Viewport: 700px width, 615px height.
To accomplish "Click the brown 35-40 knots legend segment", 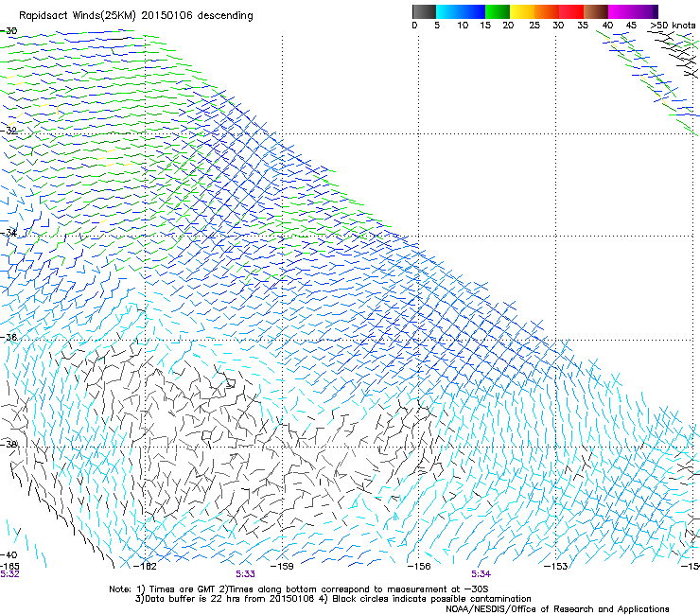I will [x=596, y=11].
